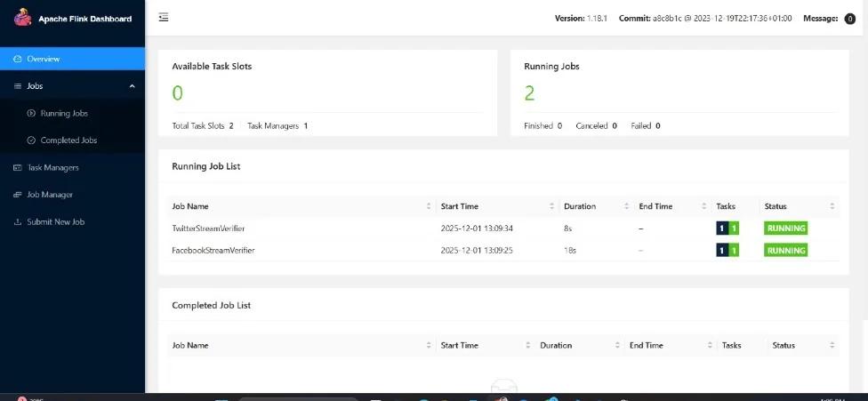The image size is (868, 401).
Task: Click the Version 1.18.1 text
Action: [582, 19]
